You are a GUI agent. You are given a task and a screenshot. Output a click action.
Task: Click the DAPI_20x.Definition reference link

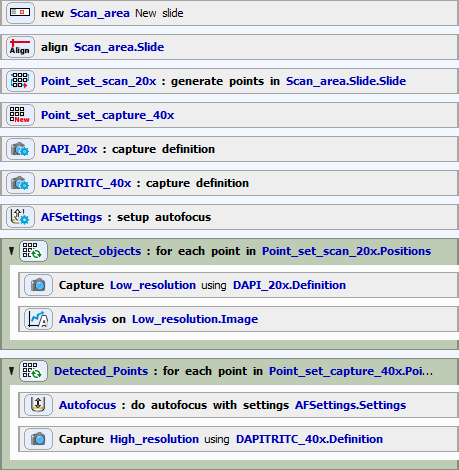[289, 285]
